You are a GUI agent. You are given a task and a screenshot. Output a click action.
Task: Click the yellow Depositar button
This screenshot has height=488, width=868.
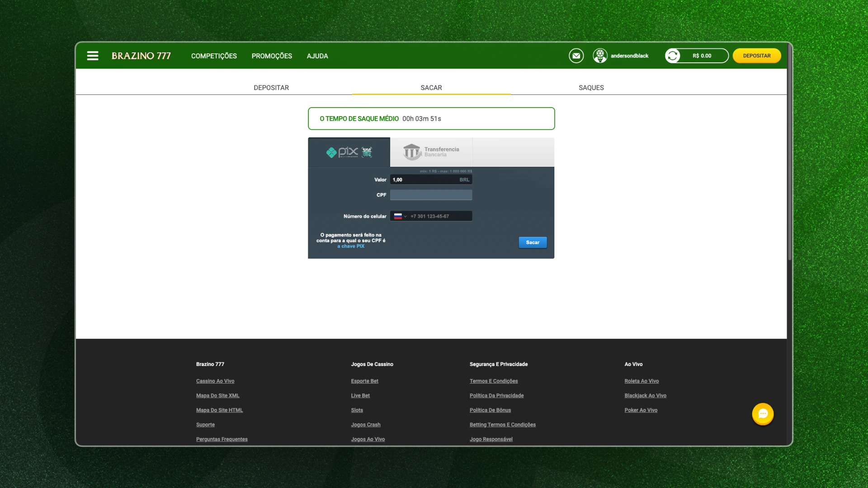click(x=757, y=56)
